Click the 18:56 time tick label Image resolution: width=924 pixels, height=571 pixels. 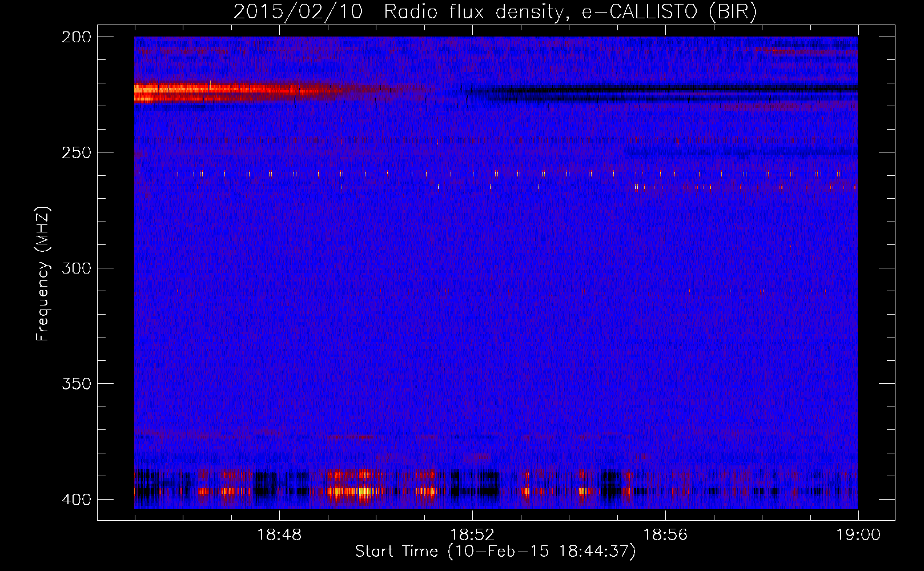665,535
